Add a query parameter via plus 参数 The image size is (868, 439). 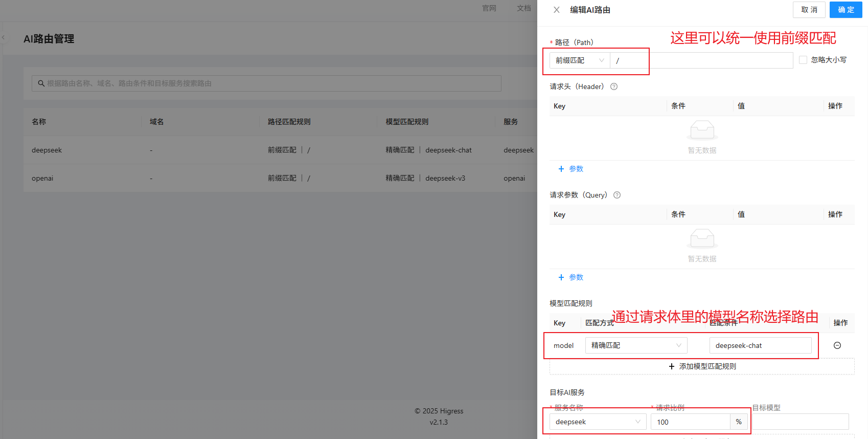pos(570,277)
